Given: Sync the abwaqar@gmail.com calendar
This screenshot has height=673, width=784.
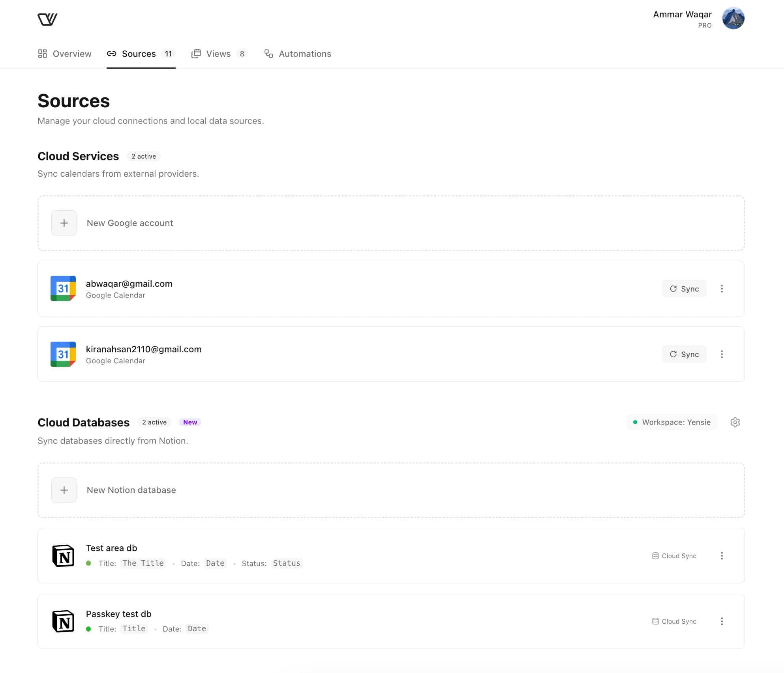Looking at the screenshot, I should coord(684,289).
